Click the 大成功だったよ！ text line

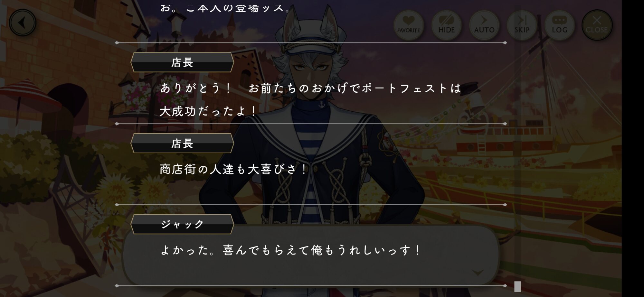[208, 111]
